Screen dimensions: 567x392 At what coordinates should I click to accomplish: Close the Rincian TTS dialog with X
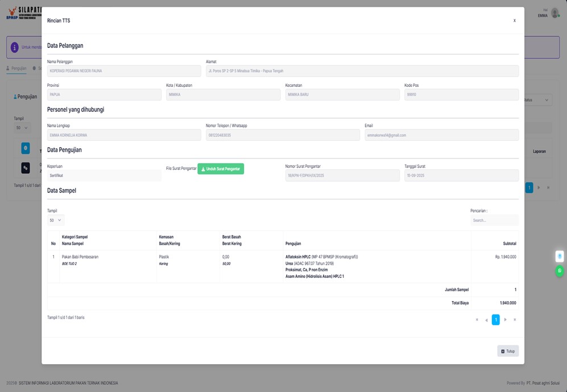(514, 20)
